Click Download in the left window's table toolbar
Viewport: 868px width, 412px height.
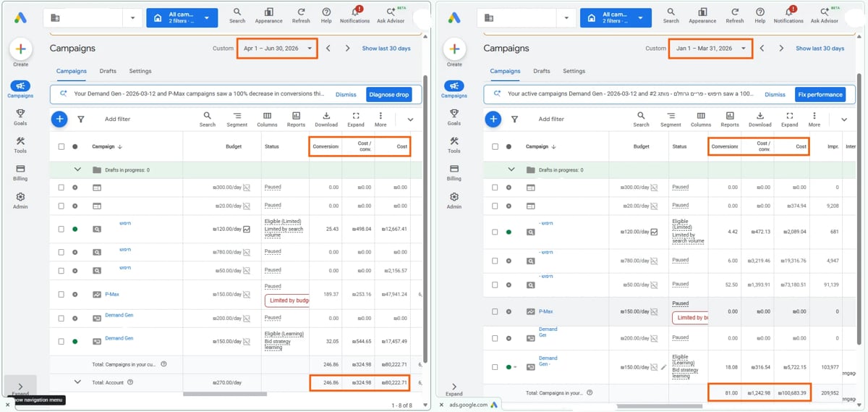tap(326, 119)
